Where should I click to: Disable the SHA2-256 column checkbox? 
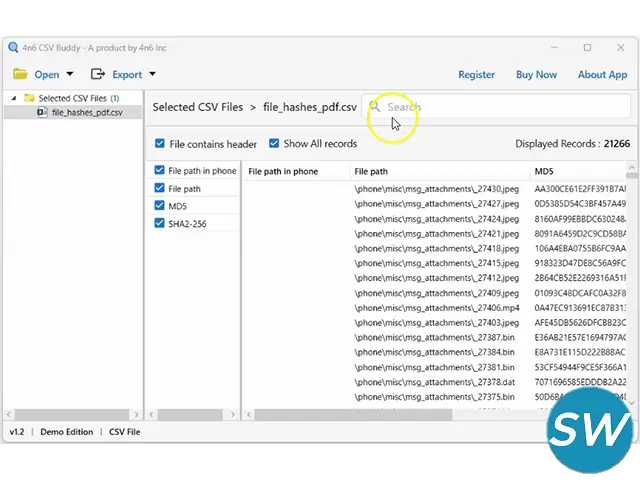click(160, 224)
